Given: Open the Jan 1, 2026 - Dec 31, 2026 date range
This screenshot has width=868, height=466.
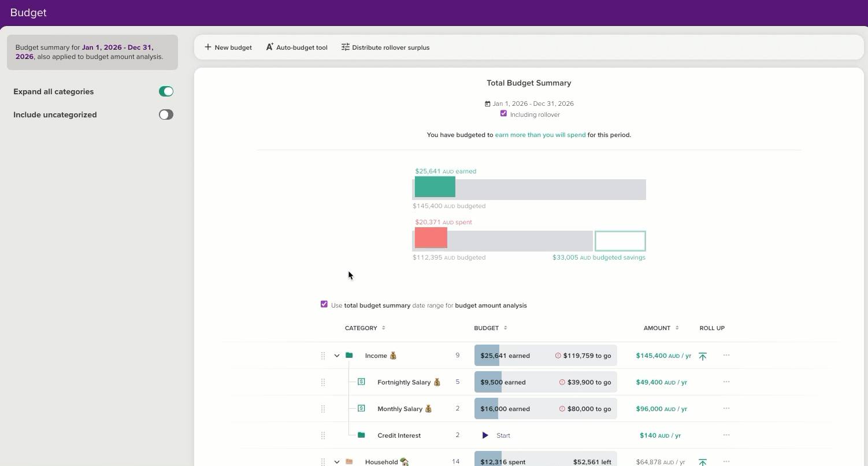Looking at the screenshot, I should (533, 104).
